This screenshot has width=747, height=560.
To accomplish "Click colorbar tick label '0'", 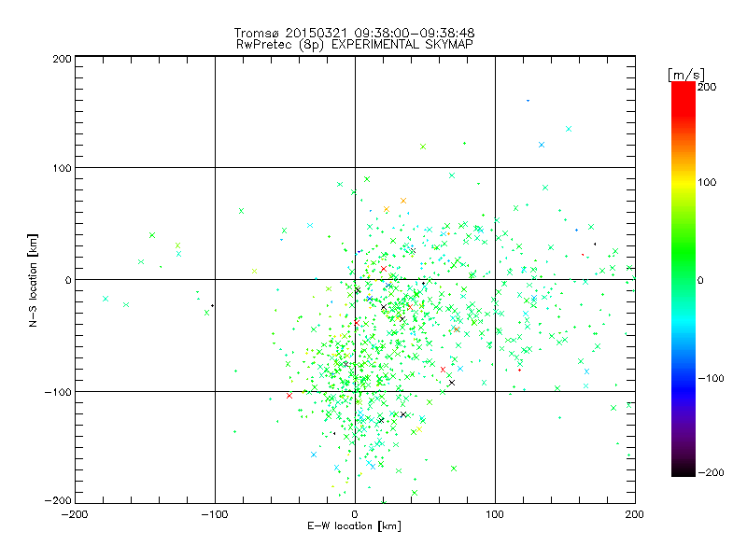I will [700, 280].
